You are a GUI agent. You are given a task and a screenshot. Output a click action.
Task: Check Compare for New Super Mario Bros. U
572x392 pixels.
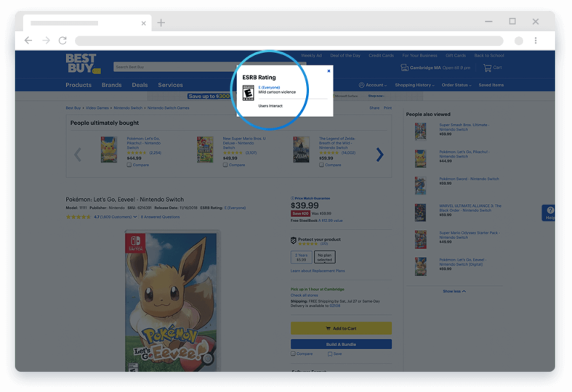(225, 165)
